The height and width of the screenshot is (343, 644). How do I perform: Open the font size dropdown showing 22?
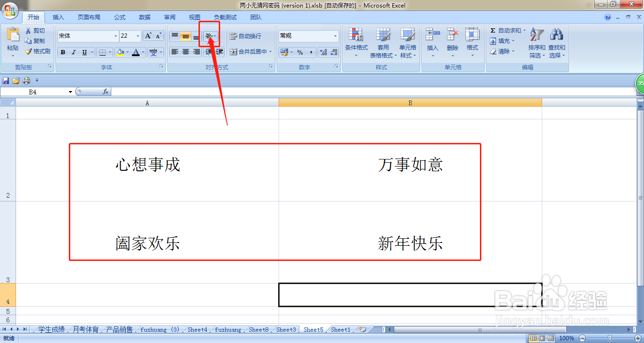[138, 36]
